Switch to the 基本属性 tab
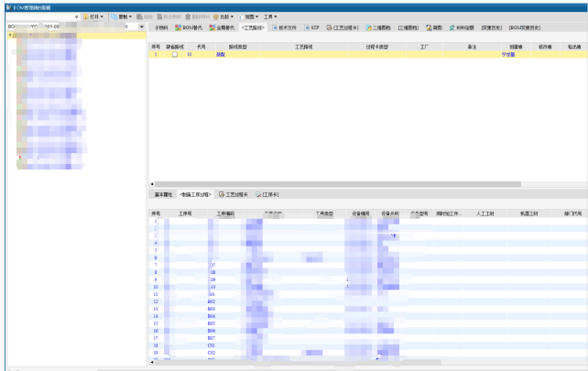The height and width of the screenshot is (371, 588). tap(163, 195)
